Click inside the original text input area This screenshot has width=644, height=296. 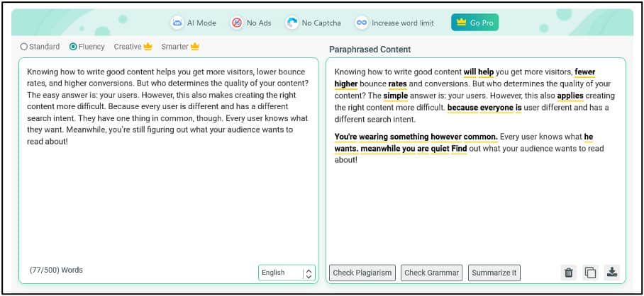click(x=168, y=170)
